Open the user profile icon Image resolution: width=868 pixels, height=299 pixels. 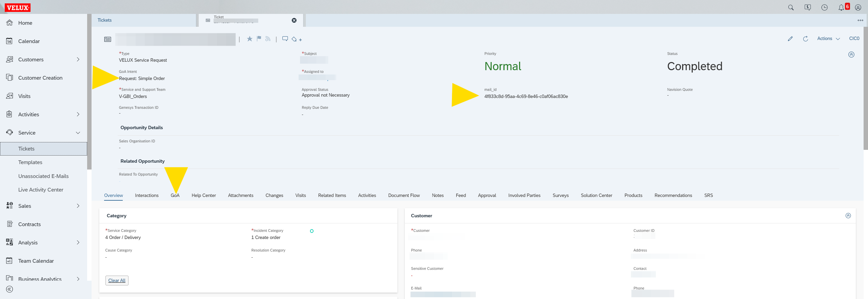click(858, 7)
